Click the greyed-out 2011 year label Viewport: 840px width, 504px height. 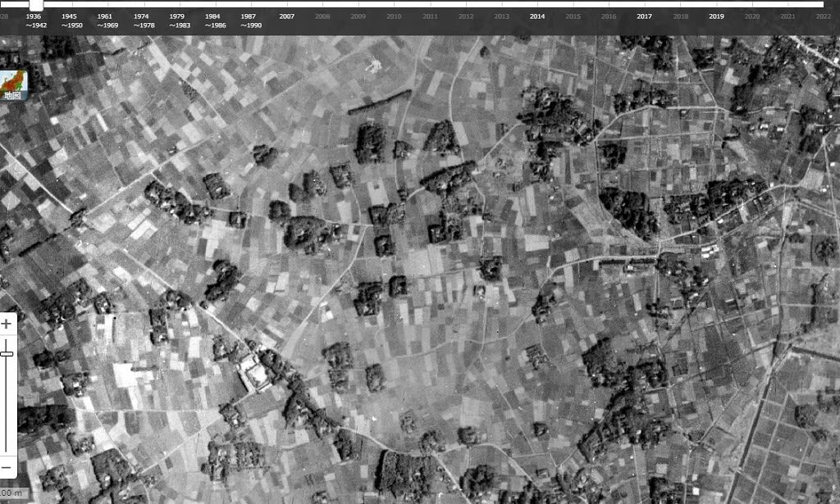(x=430, y=16)
